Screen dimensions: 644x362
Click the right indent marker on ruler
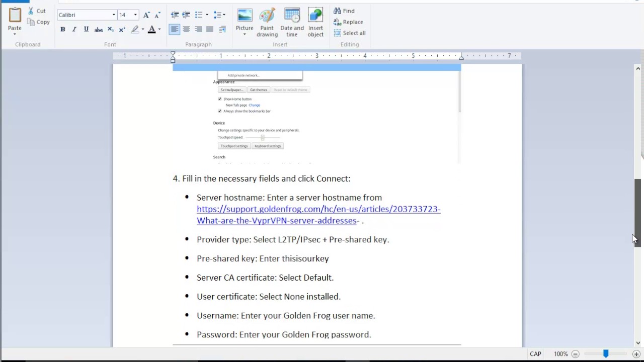click(x=461, y=57)
